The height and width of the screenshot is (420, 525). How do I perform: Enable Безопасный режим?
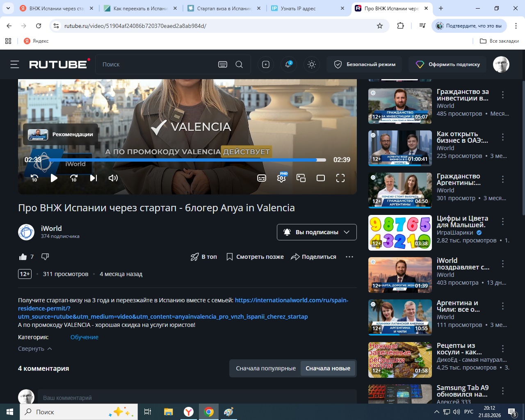[x=365, y=64]
